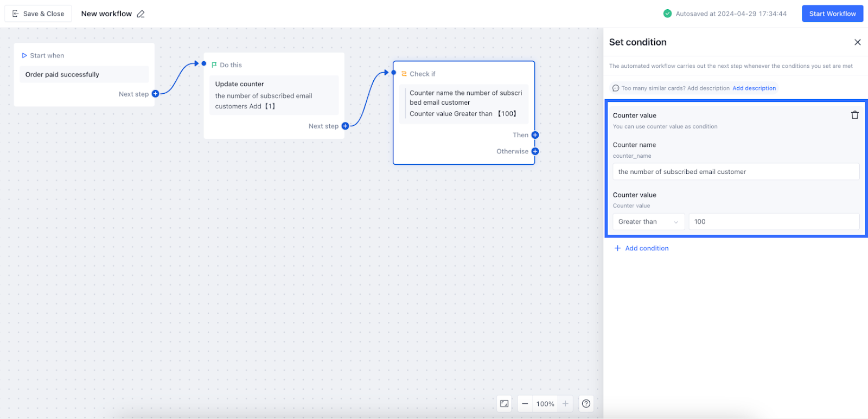Zoom out the canvas with minus icon
Screen dimensions: 868x419
click(x=525, y=403)
